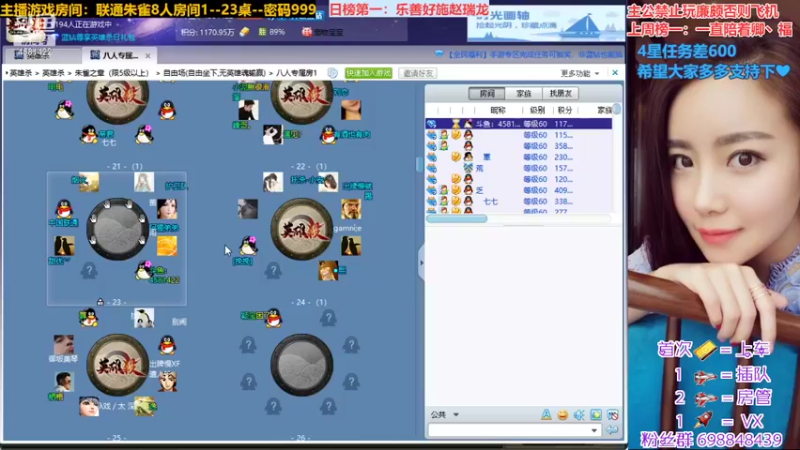
Task: Select the player row with score 358
Action: 518,146
